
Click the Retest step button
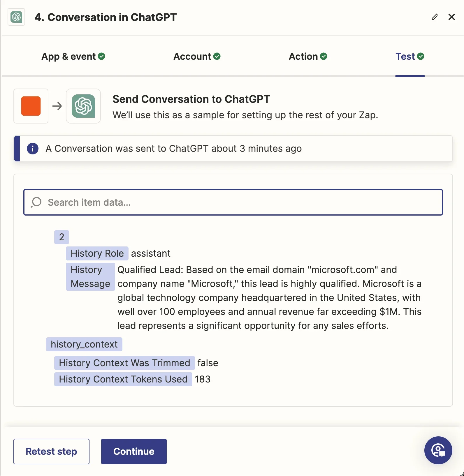coord(51,452)
